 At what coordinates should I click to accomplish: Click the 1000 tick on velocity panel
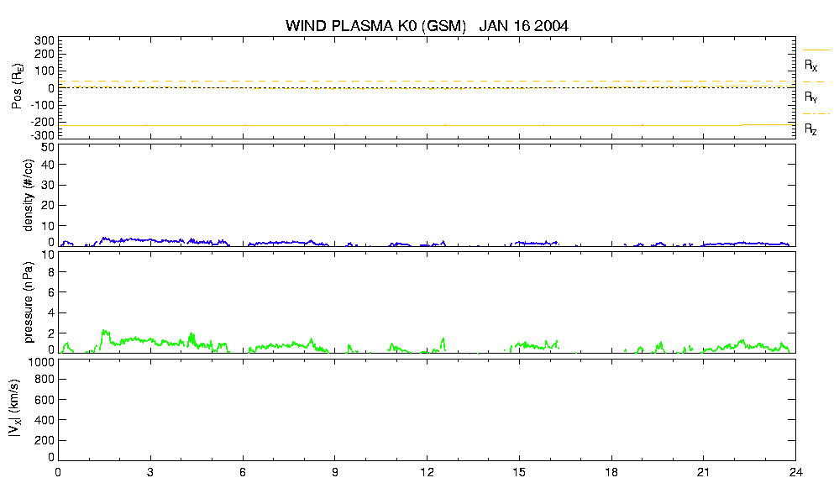tap(41, 362)
